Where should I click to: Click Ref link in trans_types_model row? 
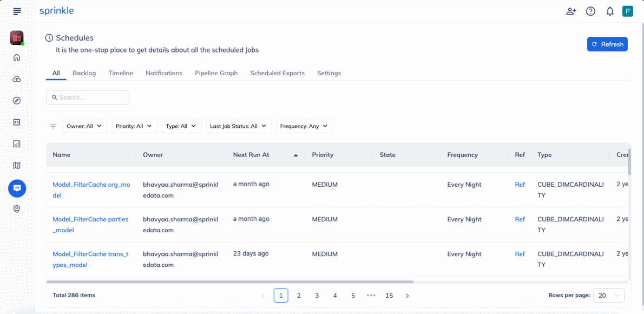(520, 254)
